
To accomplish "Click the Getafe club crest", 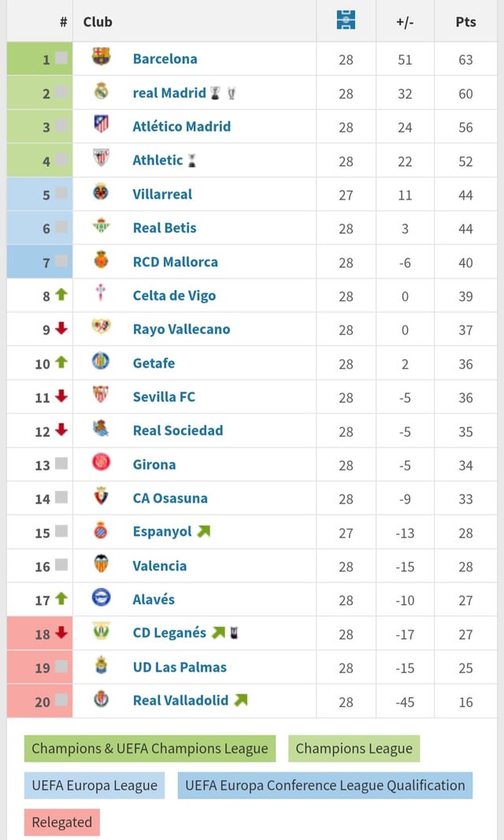I will (102, 363).
